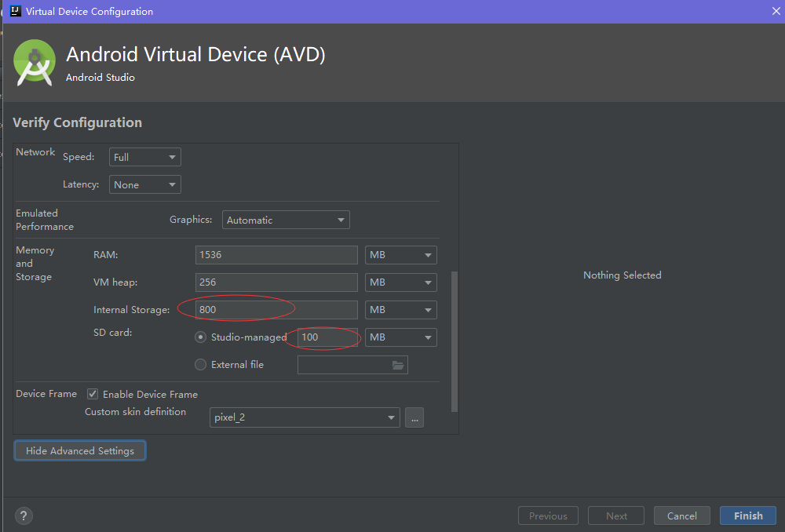
Task: Select the Studio-managed SD card radio button
Action: tap(200, 337)
